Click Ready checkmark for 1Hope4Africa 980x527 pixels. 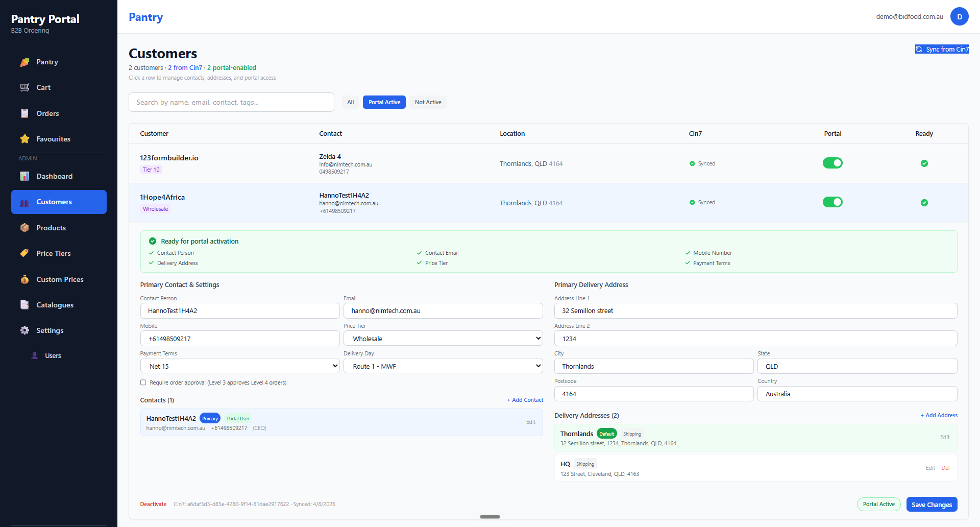[x=924, y=203]
